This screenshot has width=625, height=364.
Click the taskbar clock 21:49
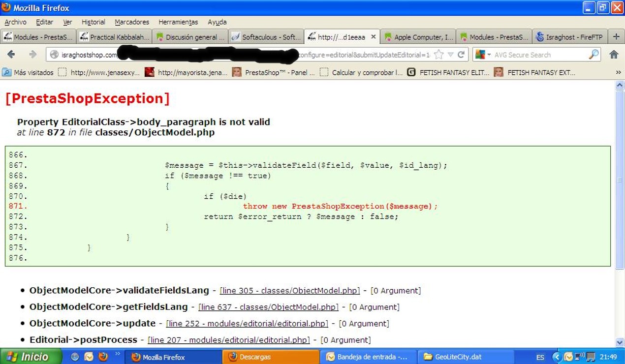click(x=608, y=357)
